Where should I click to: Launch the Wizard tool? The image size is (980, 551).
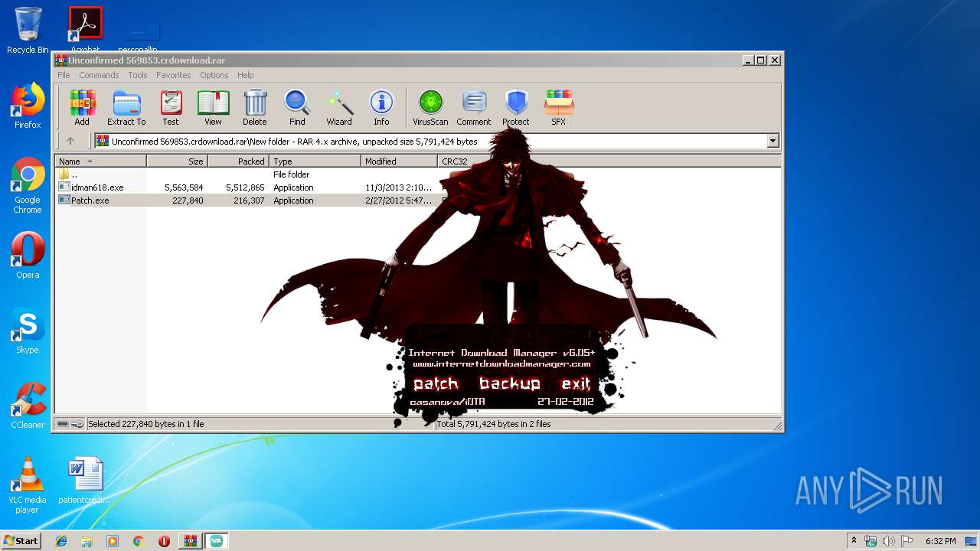click(x=339, y=107)
